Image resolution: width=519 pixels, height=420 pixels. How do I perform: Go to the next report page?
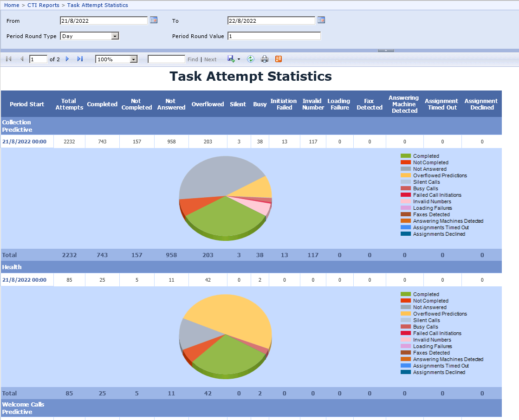[66, 59]
